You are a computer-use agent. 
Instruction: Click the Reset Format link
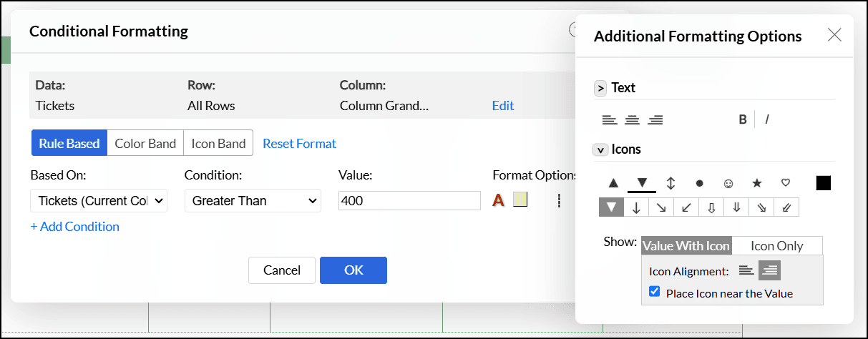click(x=299, y=143)
